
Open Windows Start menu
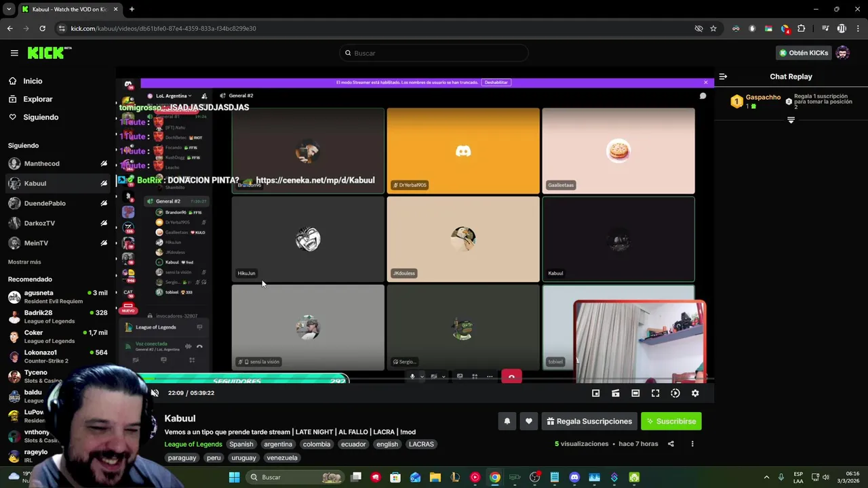(234, 477)
